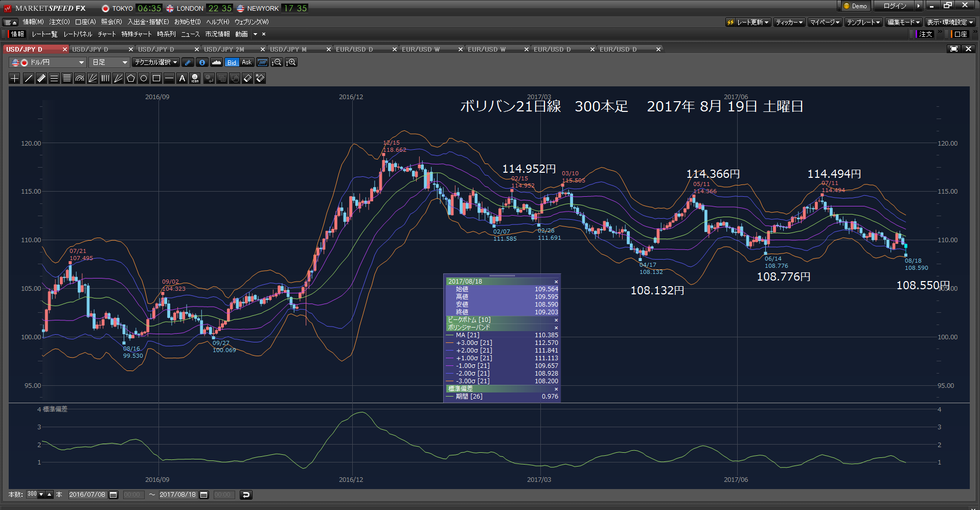Select the ruler measurement tool
Screen dimensions: 980x510
41,78
